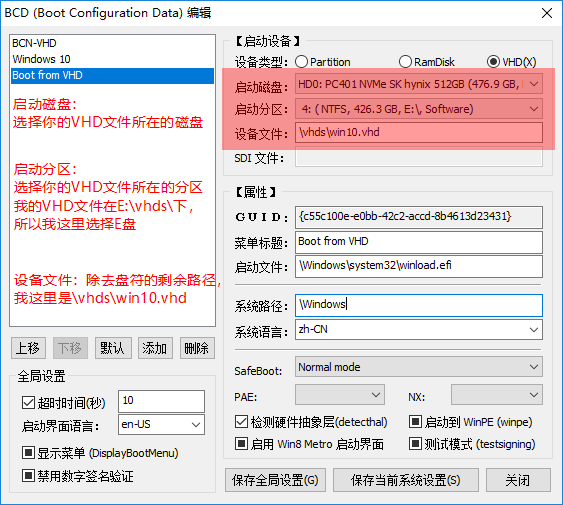Open the 启动磁盘 disk dropdown

coord(419,84)
